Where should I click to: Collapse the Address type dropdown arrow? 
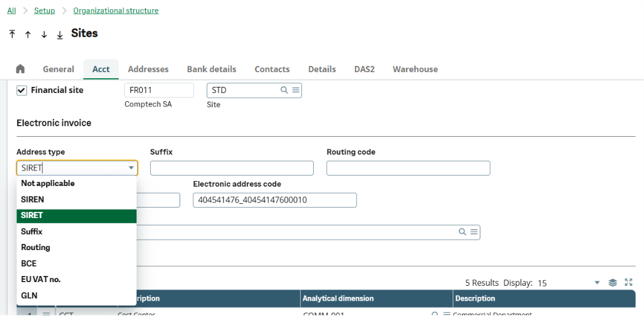(x=131, y=168)
